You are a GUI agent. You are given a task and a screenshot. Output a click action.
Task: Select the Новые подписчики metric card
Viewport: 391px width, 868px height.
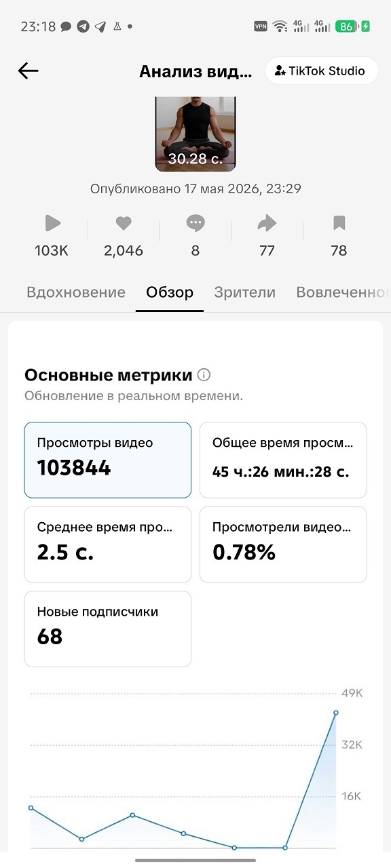point(108,629)
